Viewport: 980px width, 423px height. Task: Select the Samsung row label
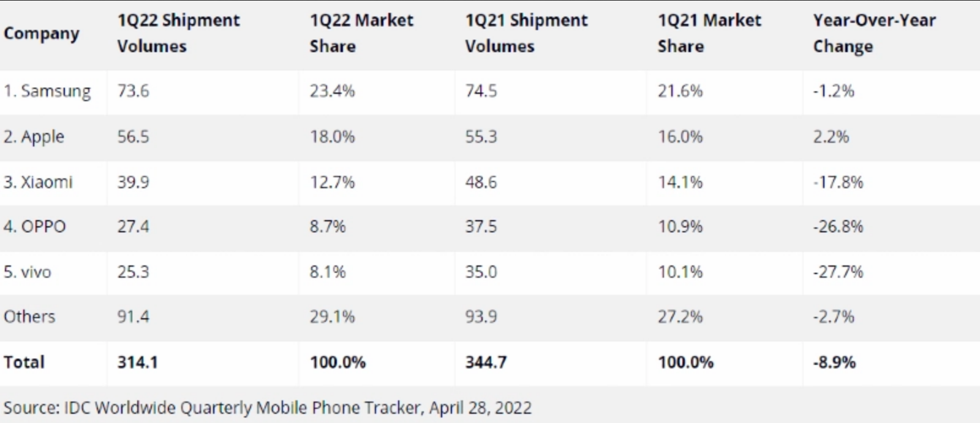coord(47,91)
